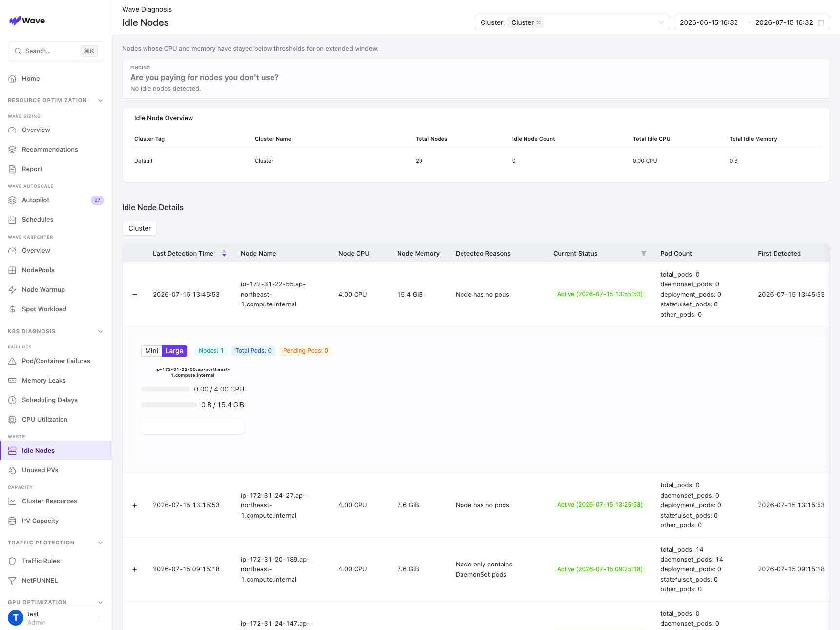Open the Pod/Container Failures warning icon

pyautogui.click(x=12, y=361)
